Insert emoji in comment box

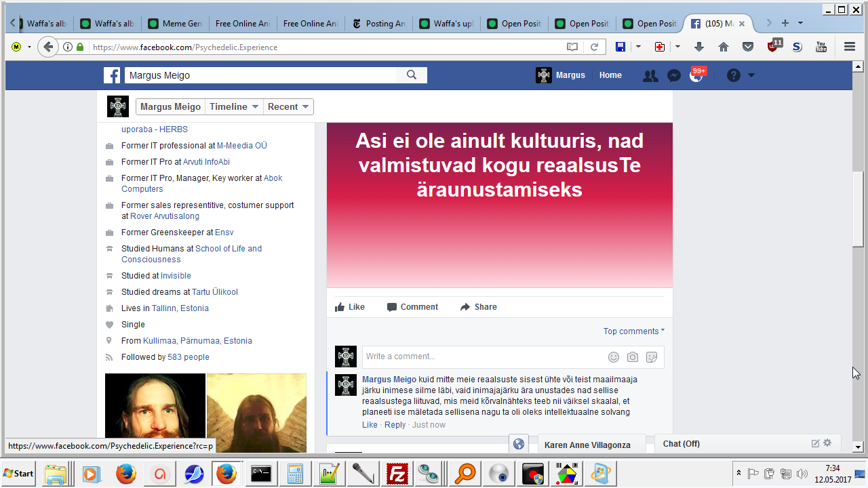click(614, 357)
